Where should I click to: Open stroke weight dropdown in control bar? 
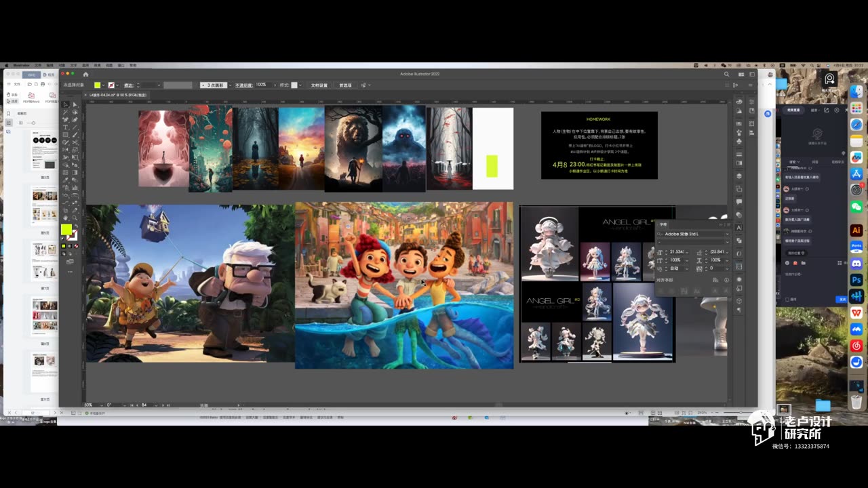[158, 85]
